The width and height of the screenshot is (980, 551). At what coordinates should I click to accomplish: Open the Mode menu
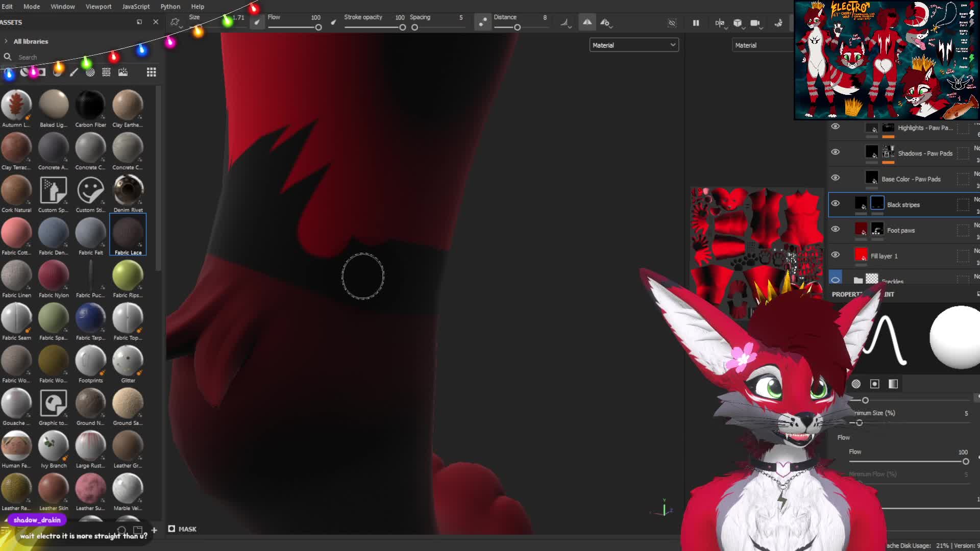pos(32,7)
